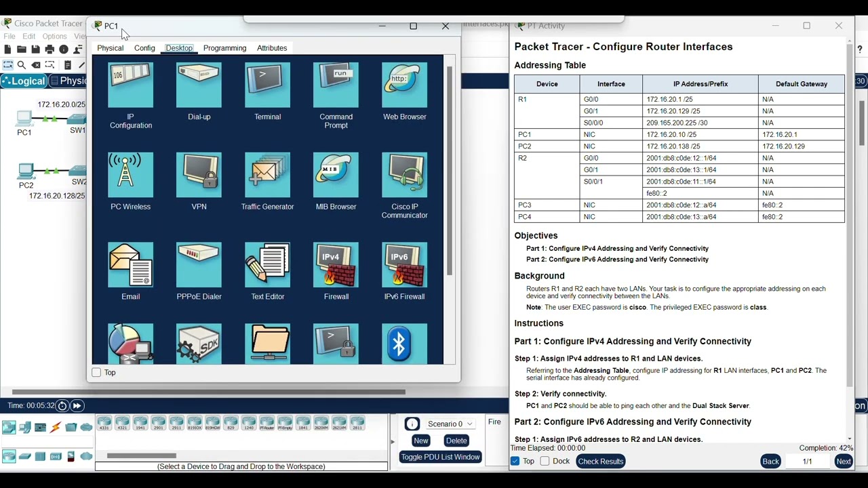Click Toggle PDU List Window

440,457
